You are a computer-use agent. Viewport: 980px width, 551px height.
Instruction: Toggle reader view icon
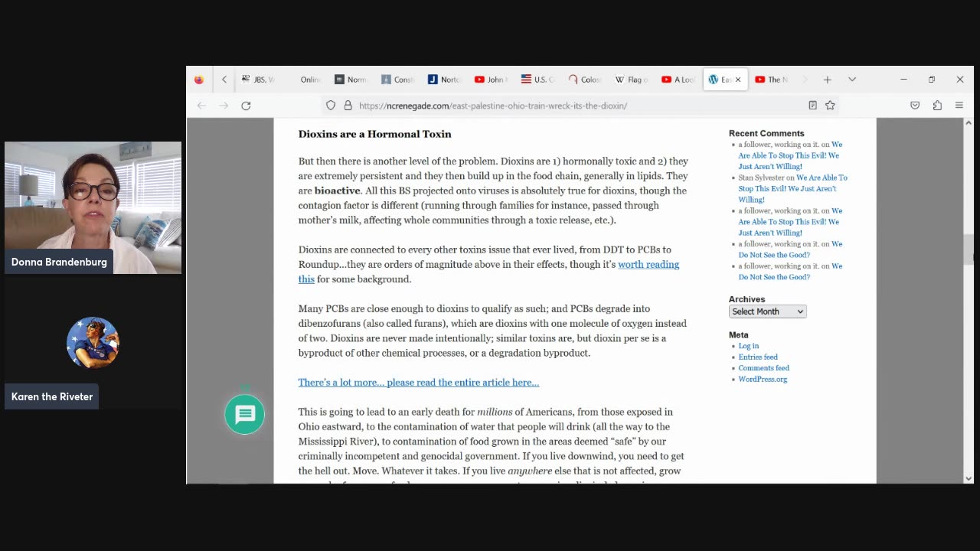812,106
